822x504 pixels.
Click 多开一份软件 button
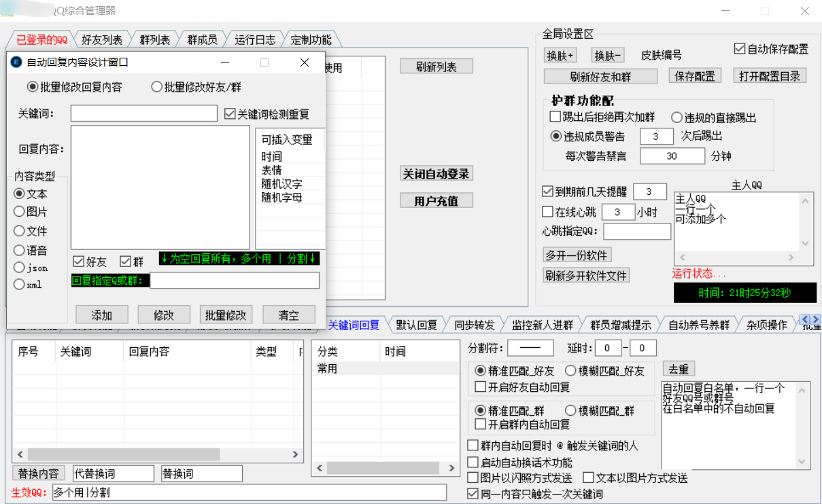[x=577, y=255]
